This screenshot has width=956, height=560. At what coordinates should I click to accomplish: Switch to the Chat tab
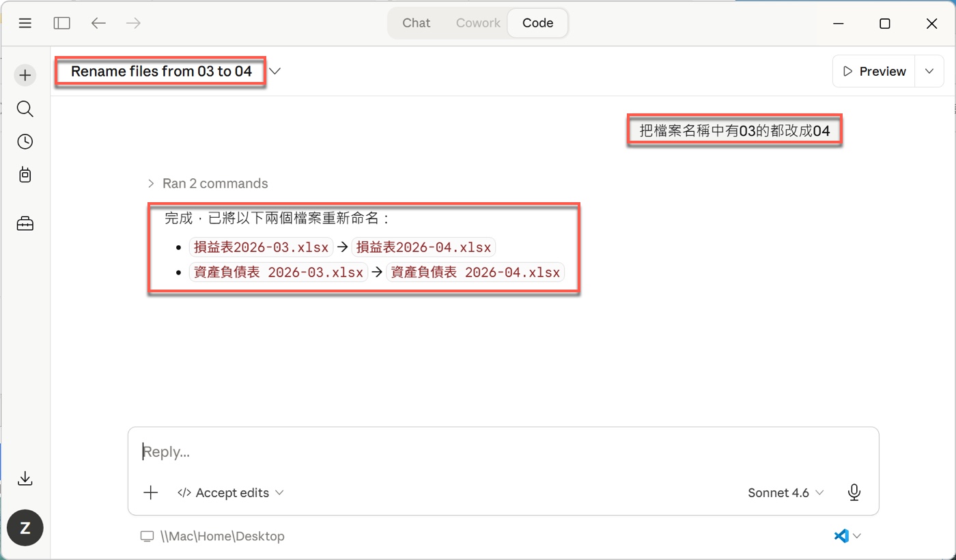(416, 23)
